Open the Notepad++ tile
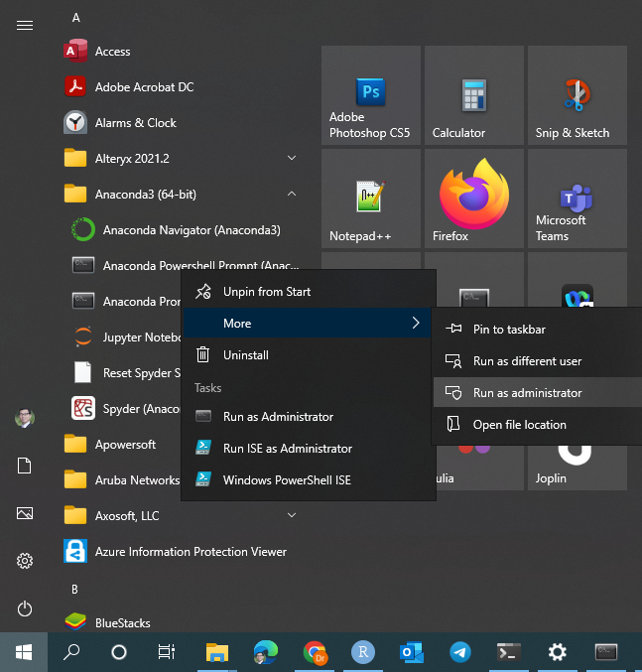The width and height of the screenshot is (642, 672). click(x=371, y=199)
